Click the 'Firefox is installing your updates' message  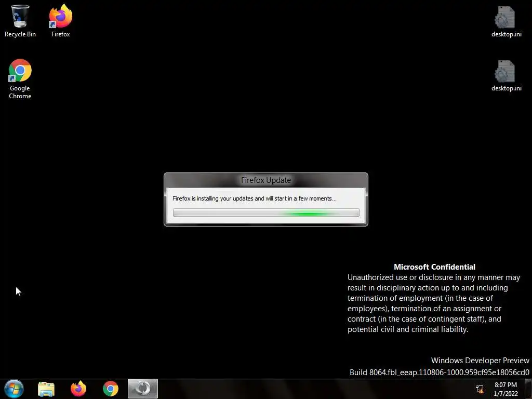click(x=255, y=198)
